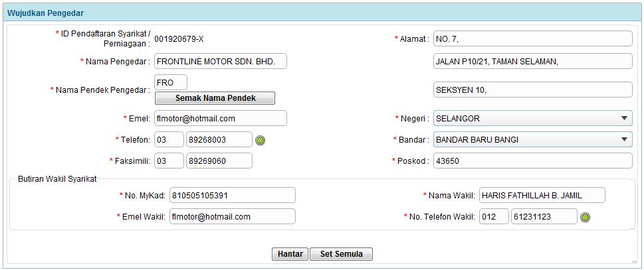Focus the No. MyKad input field
644x270 pixels.
[x=233, y=196]
